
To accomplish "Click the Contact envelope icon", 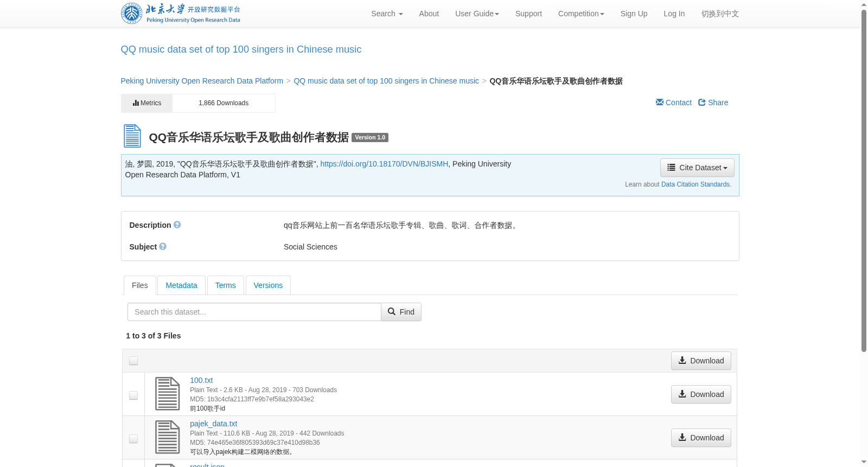I will 660,103.
